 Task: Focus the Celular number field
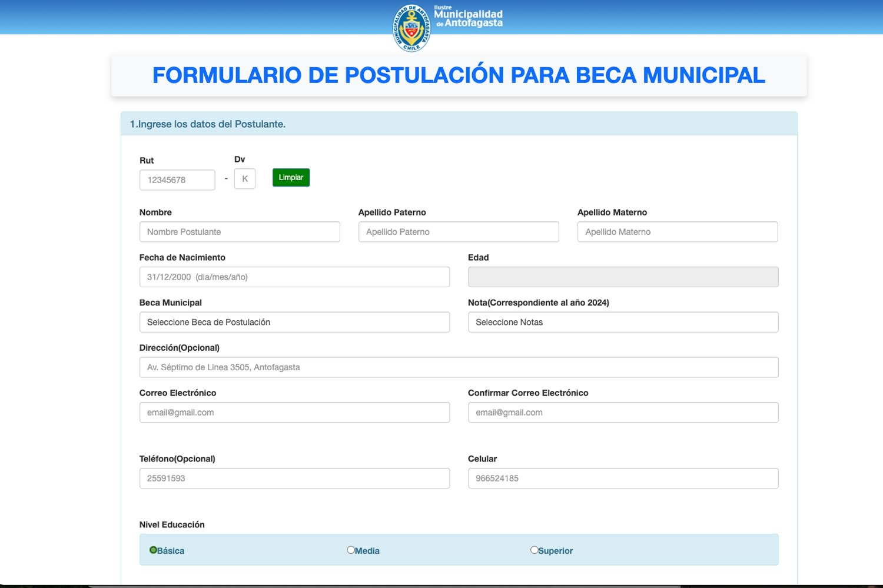coord(623,479)
